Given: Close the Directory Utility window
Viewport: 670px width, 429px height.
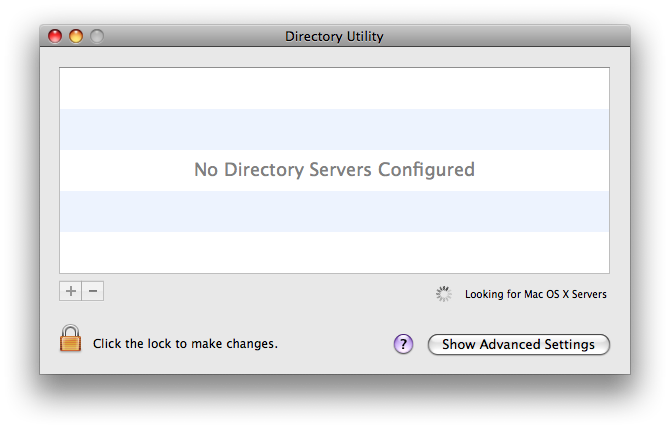Looking at the screenshot, I should pos(56,36).
